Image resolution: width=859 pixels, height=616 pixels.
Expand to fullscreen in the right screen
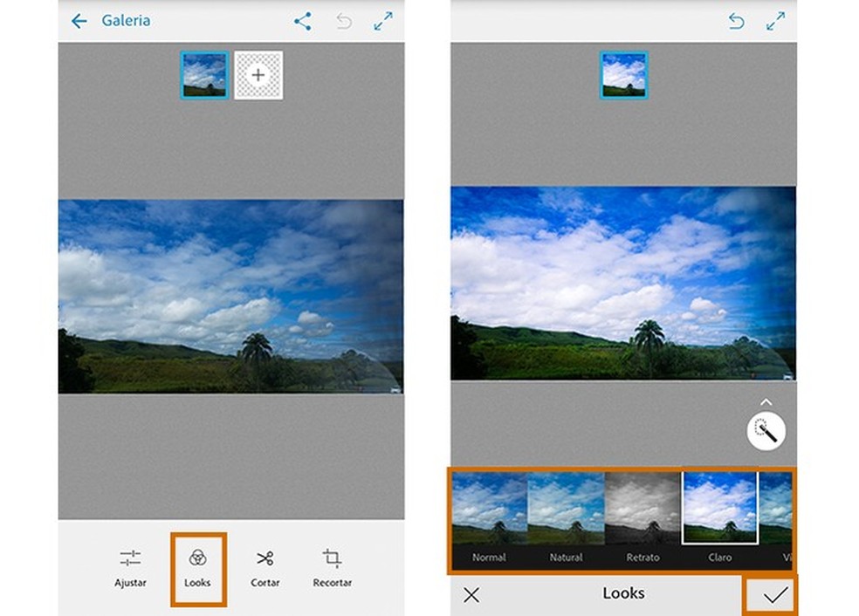click(x=775, y=21)
